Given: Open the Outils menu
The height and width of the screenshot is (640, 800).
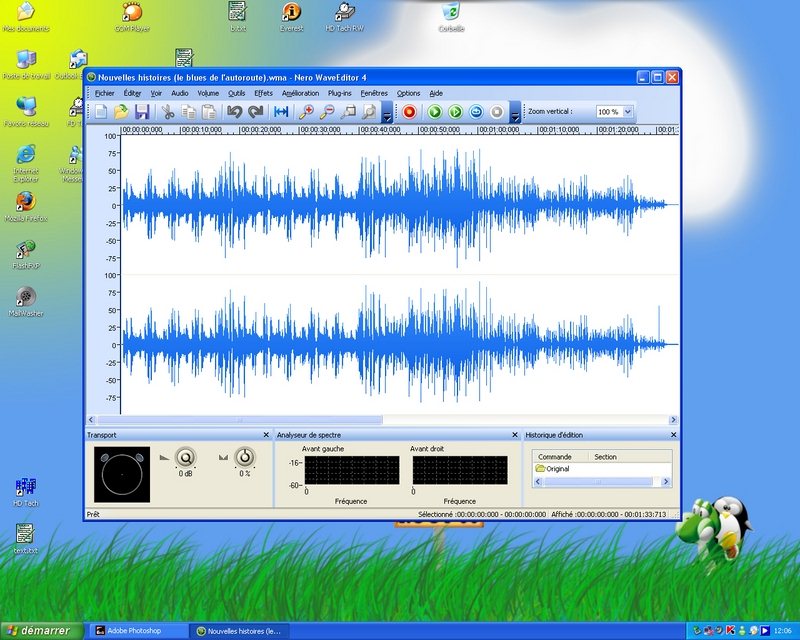Looking at the screenshot, I should click(237, 93).
